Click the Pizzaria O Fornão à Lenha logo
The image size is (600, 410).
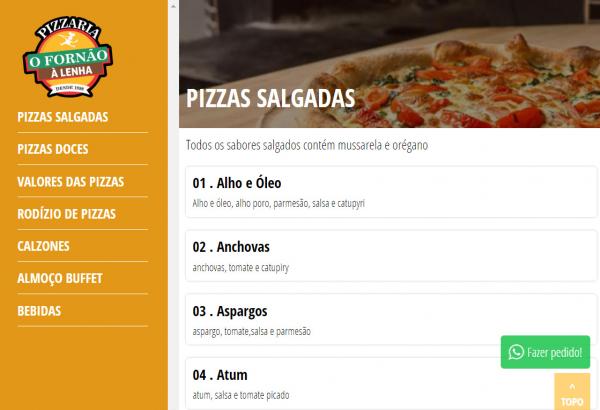point(68,56)
